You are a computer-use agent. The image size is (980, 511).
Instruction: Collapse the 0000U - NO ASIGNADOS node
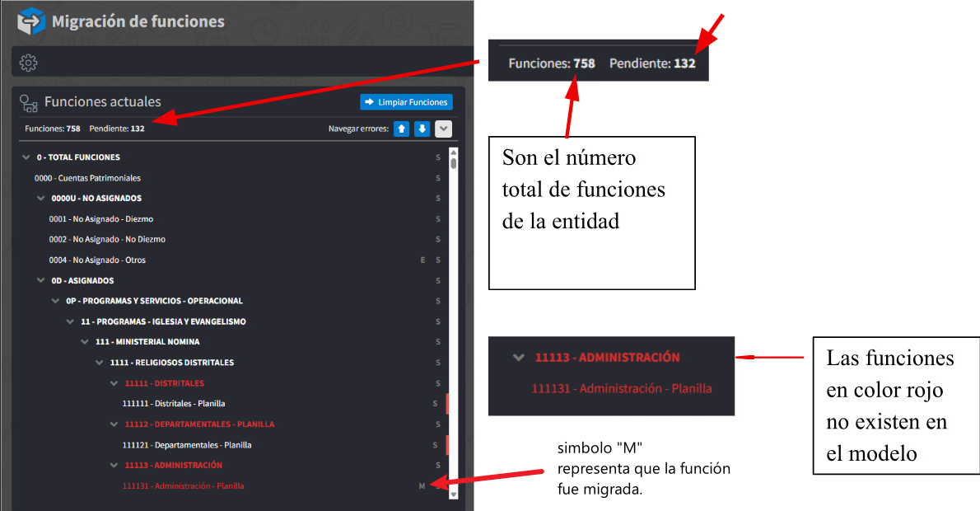coord(40,199)
